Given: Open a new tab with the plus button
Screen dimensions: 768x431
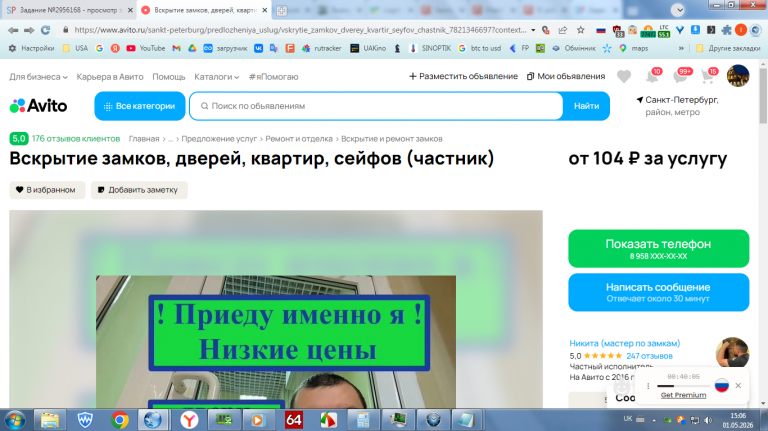Looking at the screenshot, I should pos(282,10).
